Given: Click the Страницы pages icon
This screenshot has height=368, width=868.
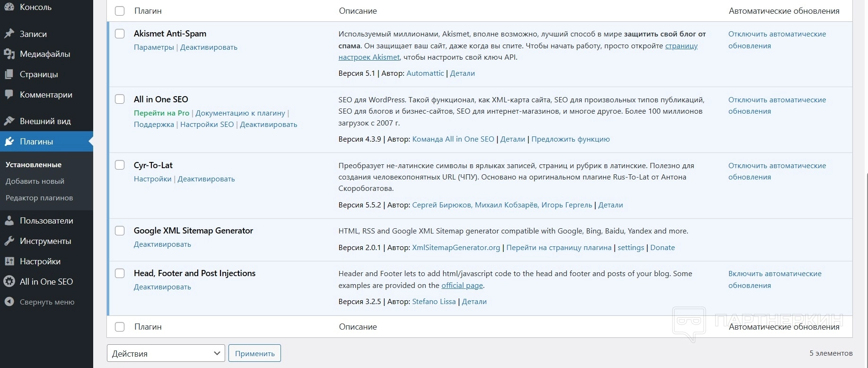Looking at the screenshot, I should [x=9, y=74].
